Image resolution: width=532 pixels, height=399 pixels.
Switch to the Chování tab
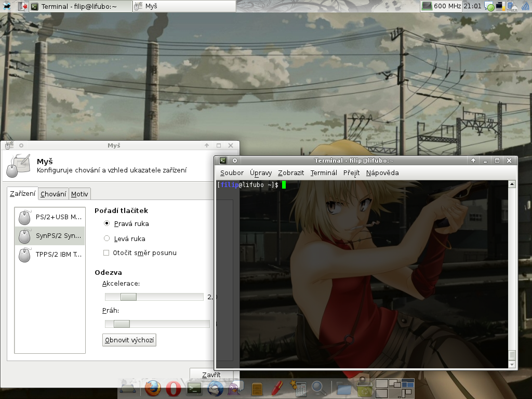pos(54,194)
